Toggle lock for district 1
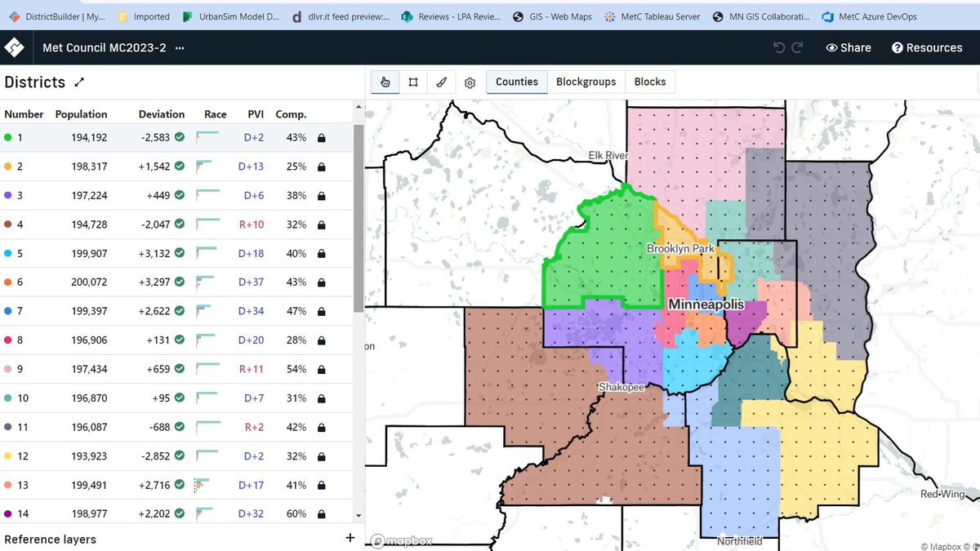The width and height of the screenshot is (980, 551). (321, 138)
